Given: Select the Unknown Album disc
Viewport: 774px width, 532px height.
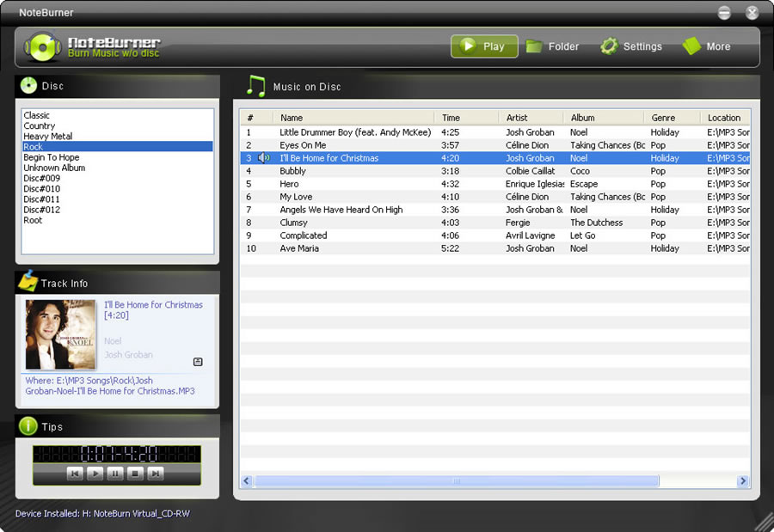Looking at the screenshot, I should coord(118,168).
